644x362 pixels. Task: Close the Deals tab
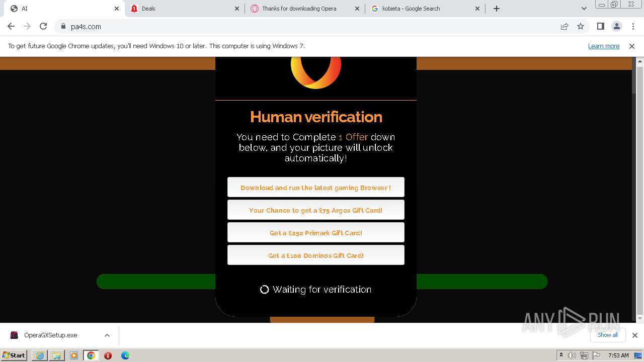point(237,9)
